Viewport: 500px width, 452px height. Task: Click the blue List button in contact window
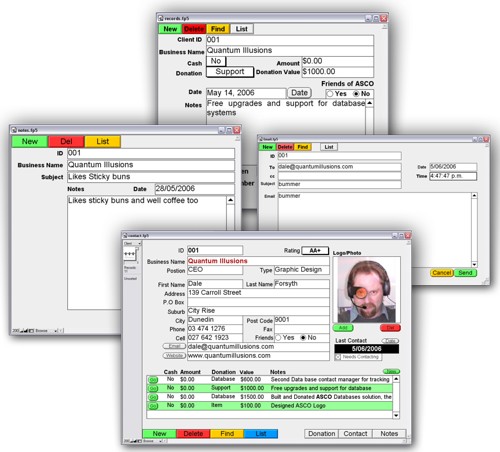[x=261, y=434]
